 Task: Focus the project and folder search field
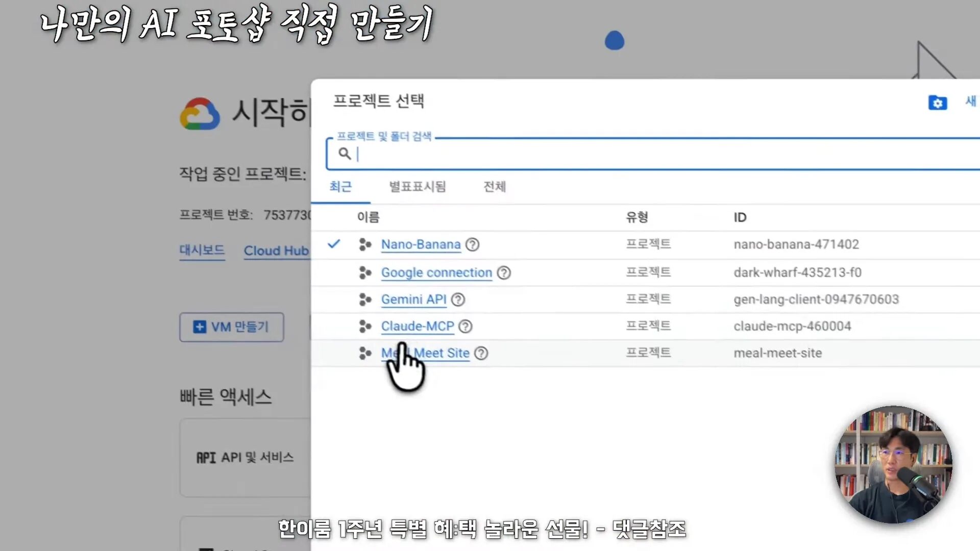click(x=653, y=154)
